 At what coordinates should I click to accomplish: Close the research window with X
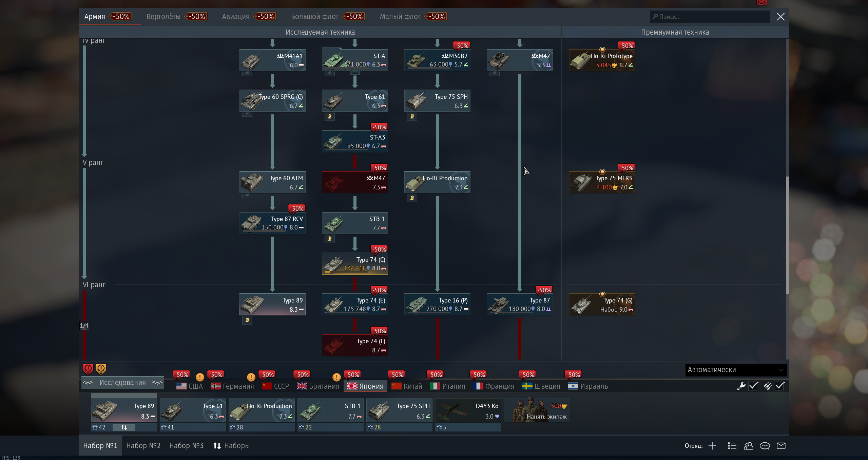[x=780, y=17]
